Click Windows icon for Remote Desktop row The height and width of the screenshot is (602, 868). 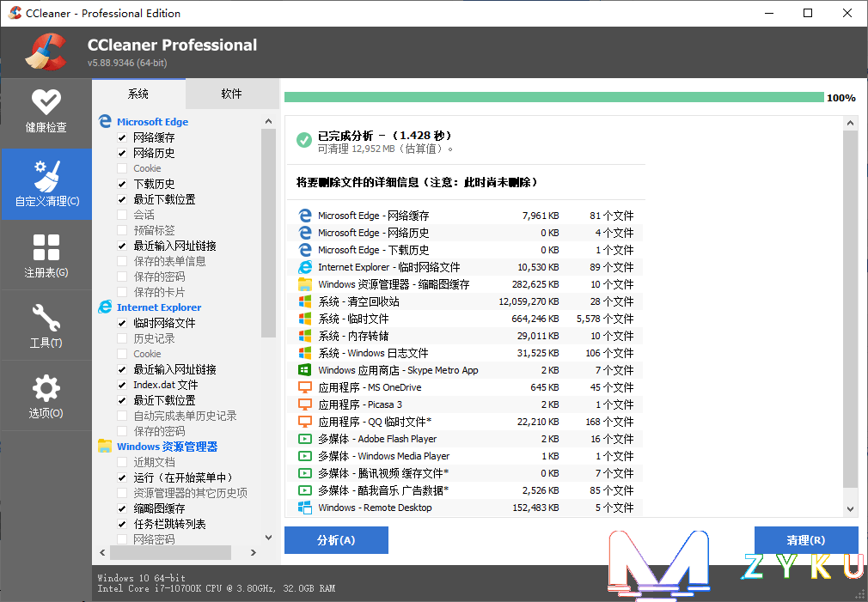click(x=305, y=508)
